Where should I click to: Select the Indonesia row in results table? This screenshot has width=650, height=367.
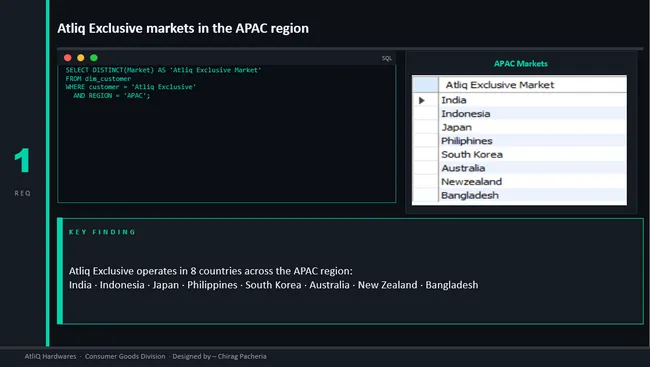pos(519,114)
